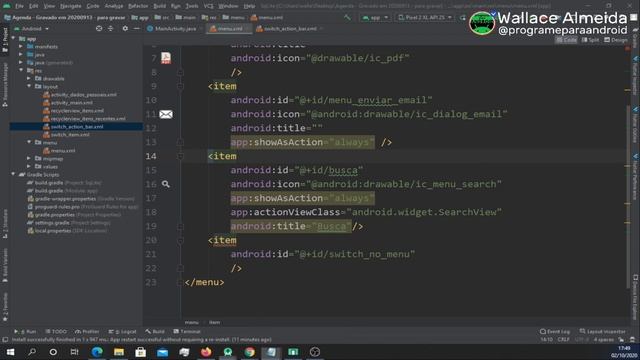
Task: Click the 'item' breadcrumb at editor bottom
Action: [214, 322]
